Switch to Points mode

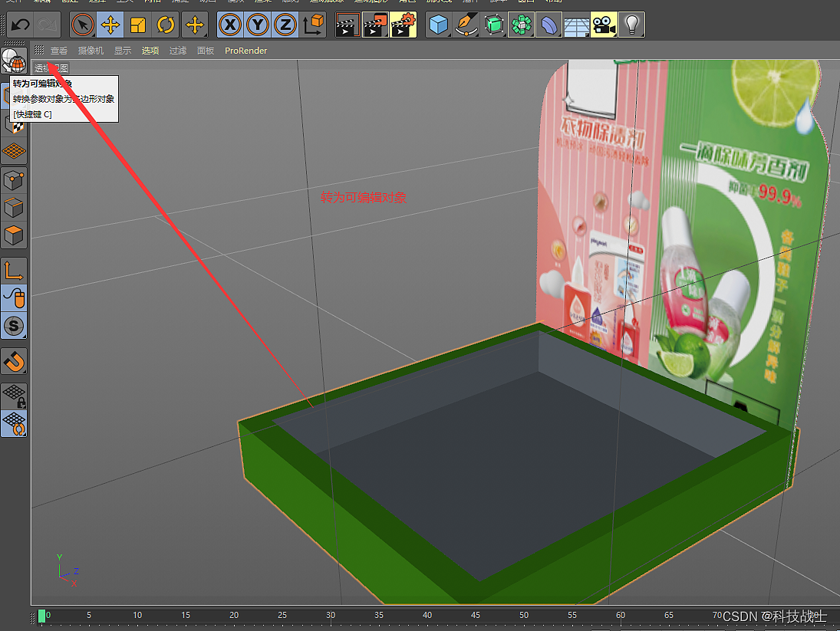coord(14,180)
